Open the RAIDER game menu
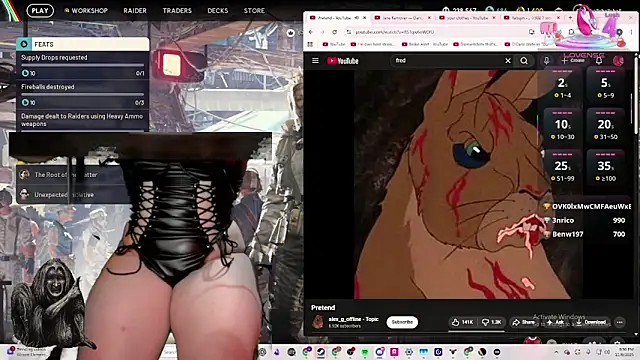Viewport: 640px width, 360px height. tap(135, 11)
